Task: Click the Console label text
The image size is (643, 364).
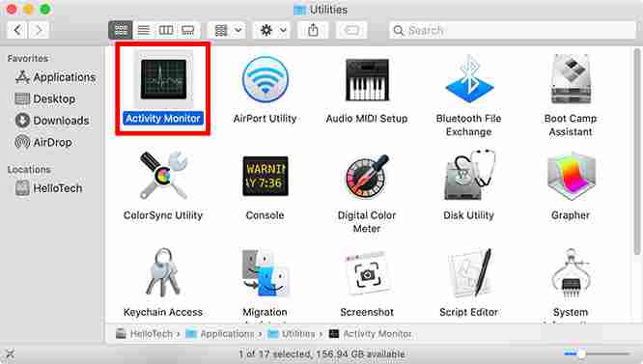Action: [x=265, y=215]
